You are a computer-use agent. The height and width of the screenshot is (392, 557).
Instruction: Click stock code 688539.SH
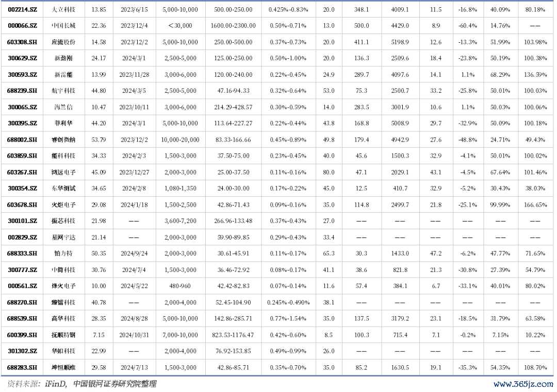point(22,318)
